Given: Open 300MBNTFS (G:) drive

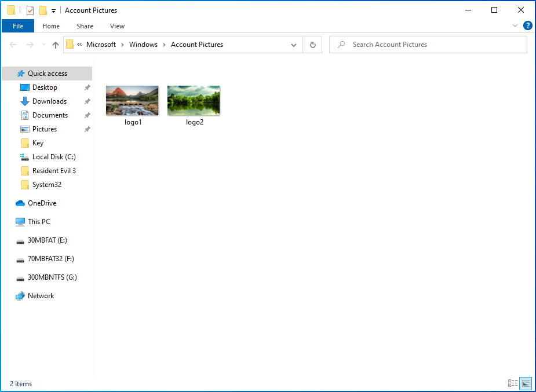Looking at the screenshot, I should [52, 277].
